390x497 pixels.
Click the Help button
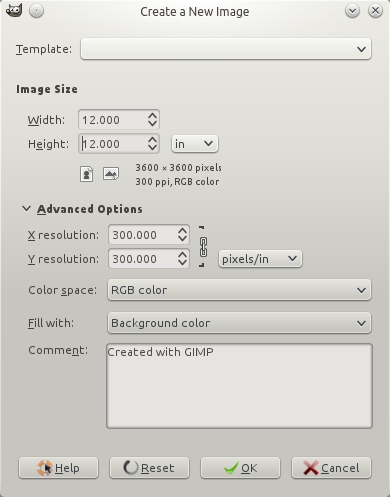click(x=59, y=468)
